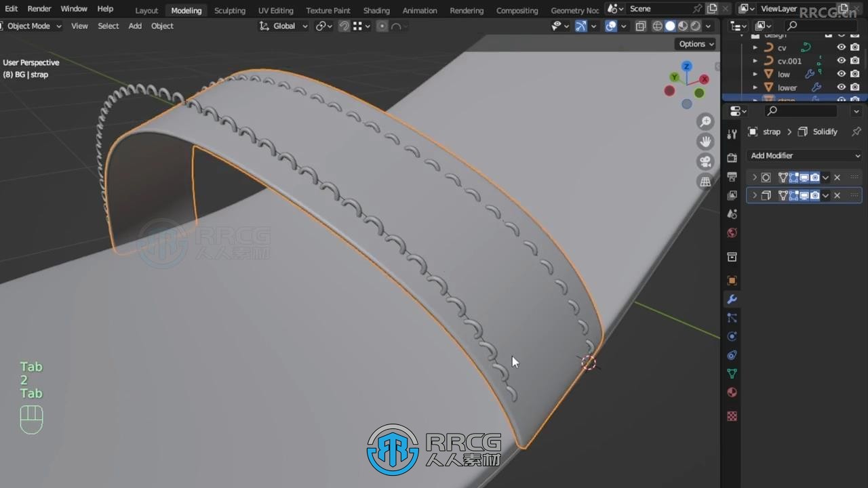Open the Collection properties tab
Screen dimensions: 868x488
732,257
